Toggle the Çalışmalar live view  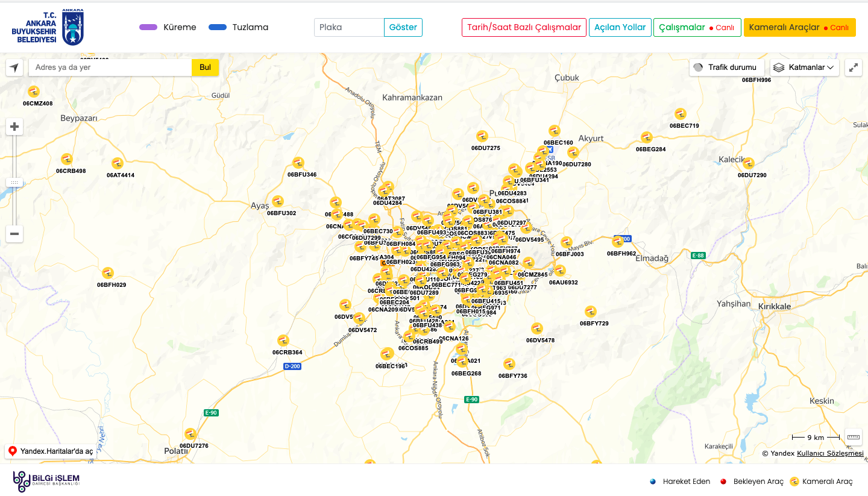(x=697, y=28)
